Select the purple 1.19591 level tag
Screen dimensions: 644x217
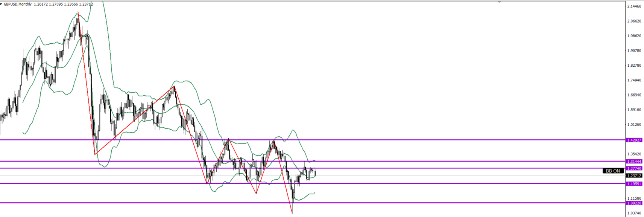click(634, 184)
